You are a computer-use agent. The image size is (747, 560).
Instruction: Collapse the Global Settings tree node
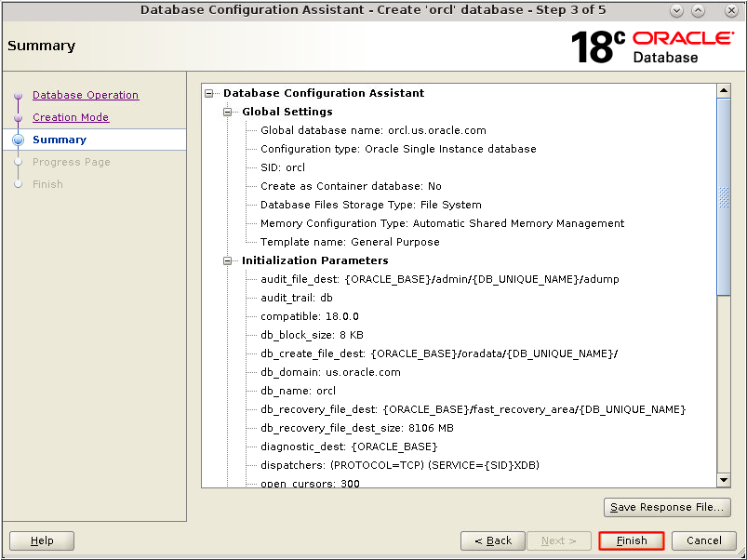tap(228, 112)
